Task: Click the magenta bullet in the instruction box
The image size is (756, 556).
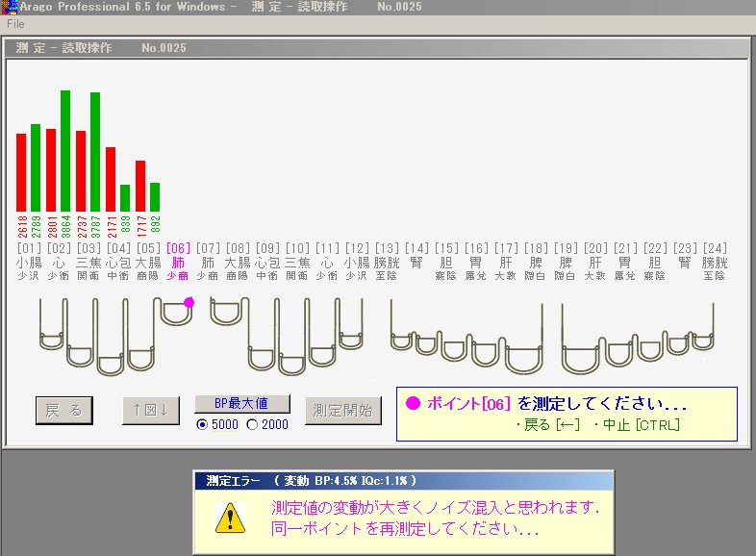Action: coord(413,403)
